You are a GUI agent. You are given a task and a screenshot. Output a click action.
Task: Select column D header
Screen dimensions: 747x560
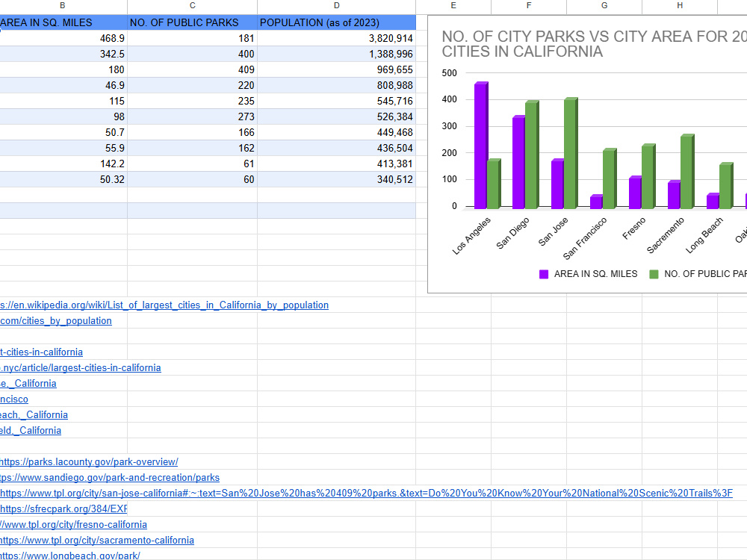pos(336,6)
